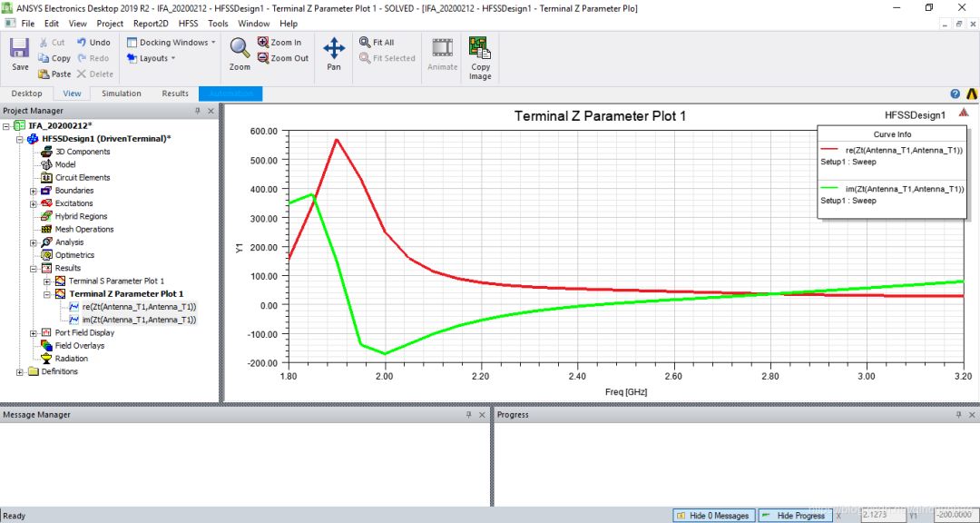
Task: Pin the Project Manager panel
Action: pos(198,111)
